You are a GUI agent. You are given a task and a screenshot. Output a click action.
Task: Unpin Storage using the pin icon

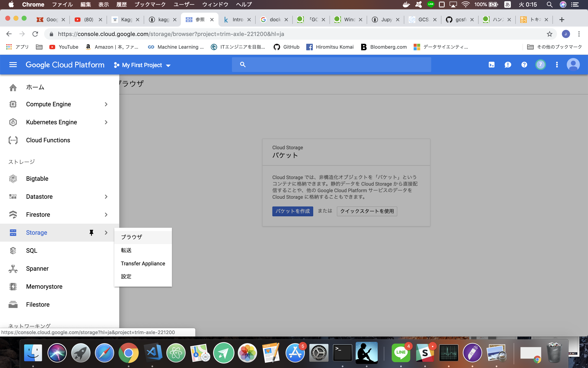(91, 233)
